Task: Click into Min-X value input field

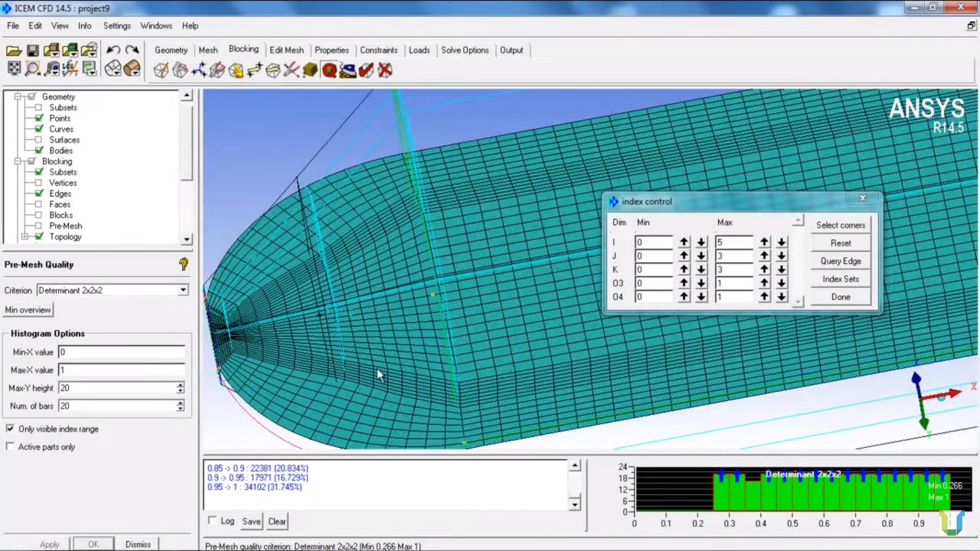Action: [122, 352]
